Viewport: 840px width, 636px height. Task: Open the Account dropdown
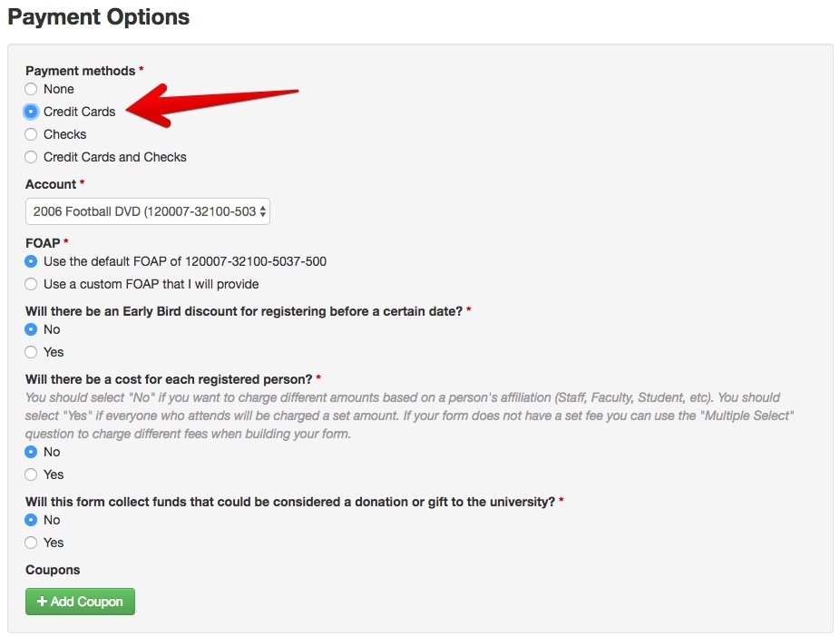point(145,211)
